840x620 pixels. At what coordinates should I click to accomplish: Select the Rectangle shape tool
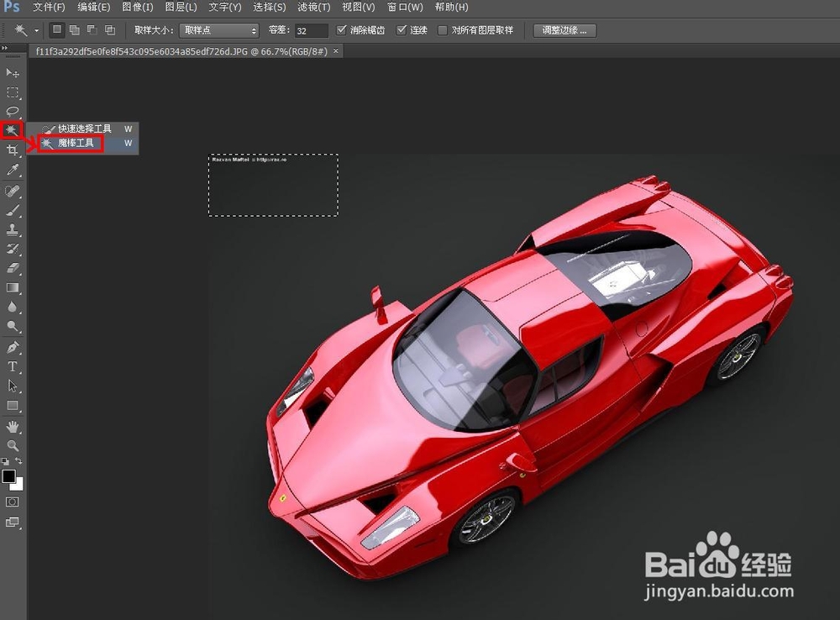(13, 406)
